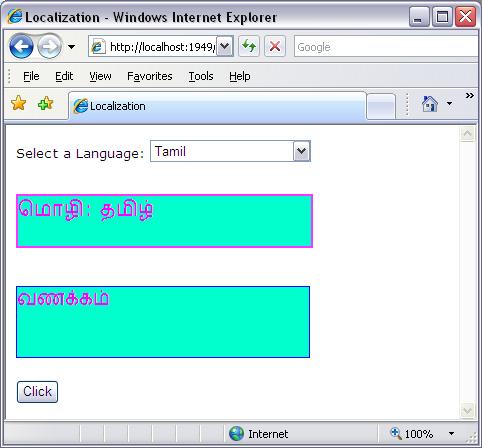482x448 pixels.
Task: Click the Internet Explorer title bar icon
Action: [x=15, y=16]
